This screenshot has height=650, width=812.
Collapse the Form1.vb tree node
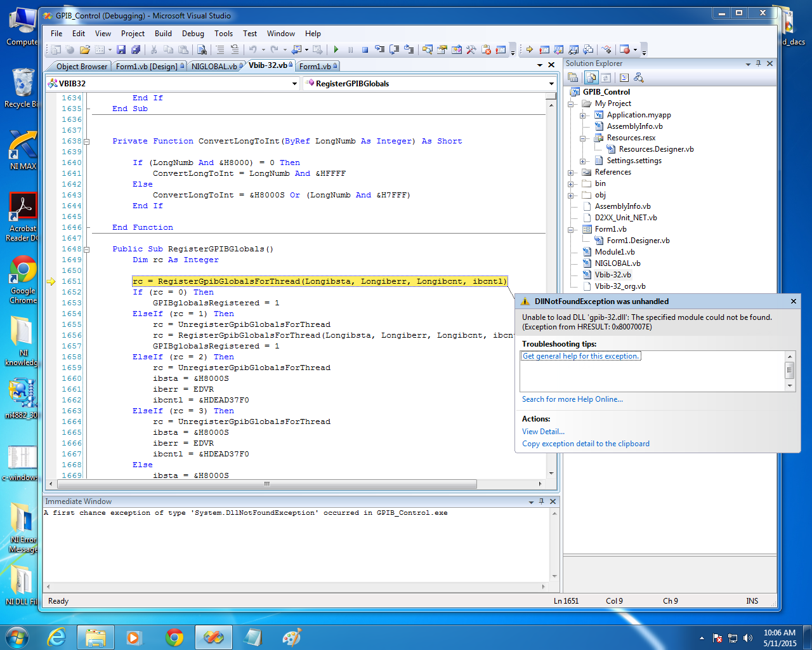click(x=570, y=229)
